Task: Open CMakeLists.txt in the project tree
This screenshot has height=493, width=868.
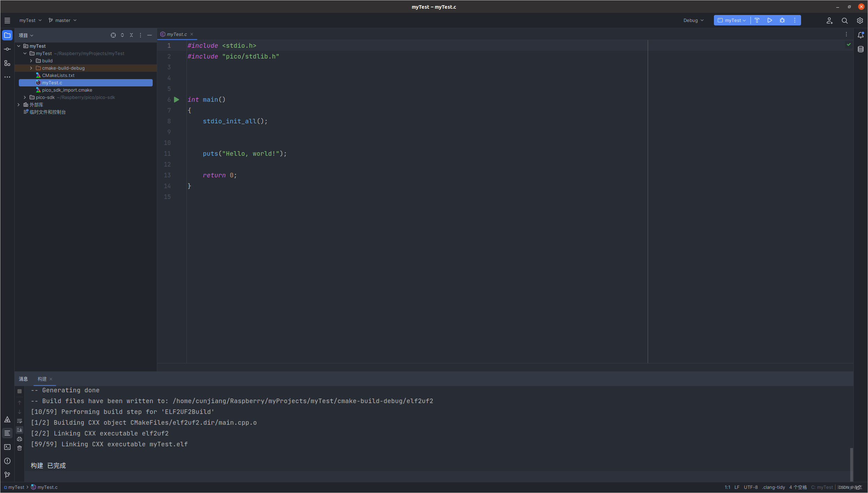Action: point(58,75)
